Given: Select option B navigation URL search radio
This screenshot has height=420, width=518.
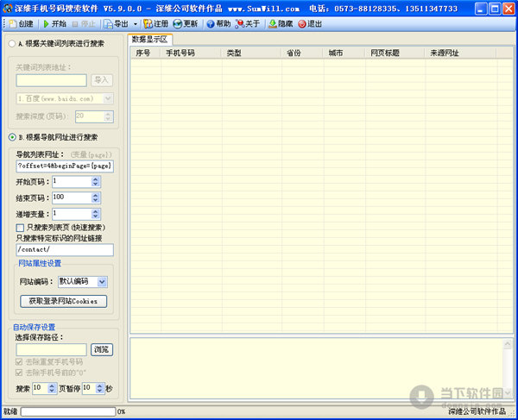Looking at the screenshot, I should 12,137.
